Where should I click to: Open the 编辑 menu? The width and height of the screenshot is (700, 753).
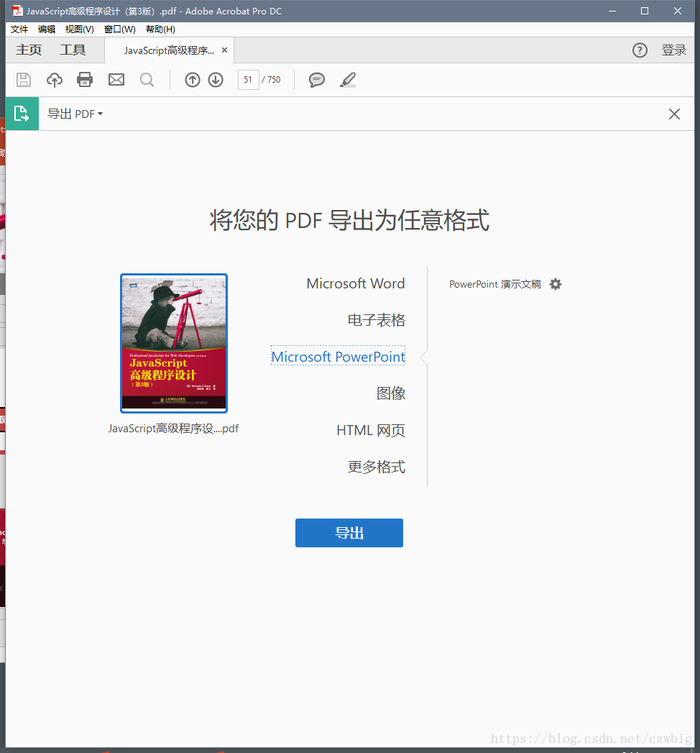point(47,29)
